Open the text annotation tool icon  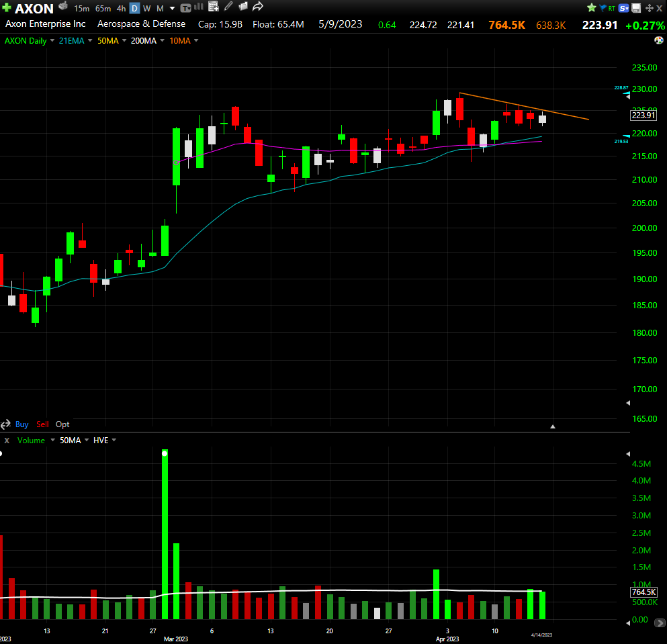[185, 7]
